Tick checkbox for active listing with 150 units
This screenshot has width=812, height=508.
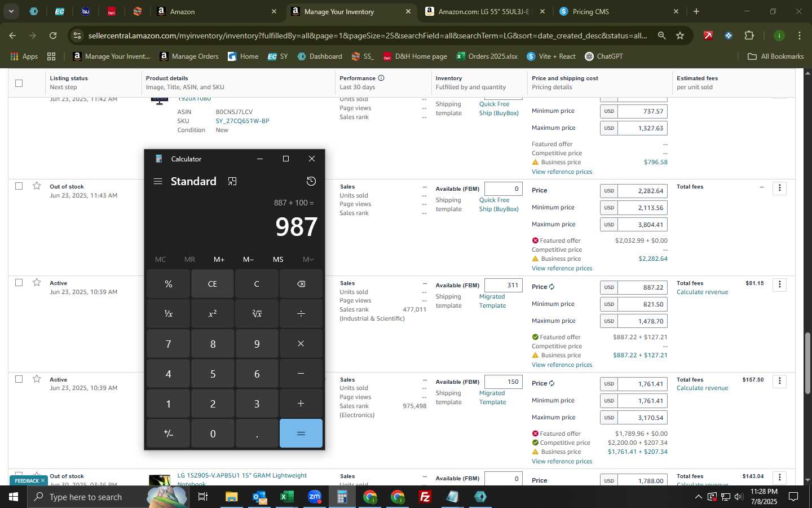tap(19, 379)
